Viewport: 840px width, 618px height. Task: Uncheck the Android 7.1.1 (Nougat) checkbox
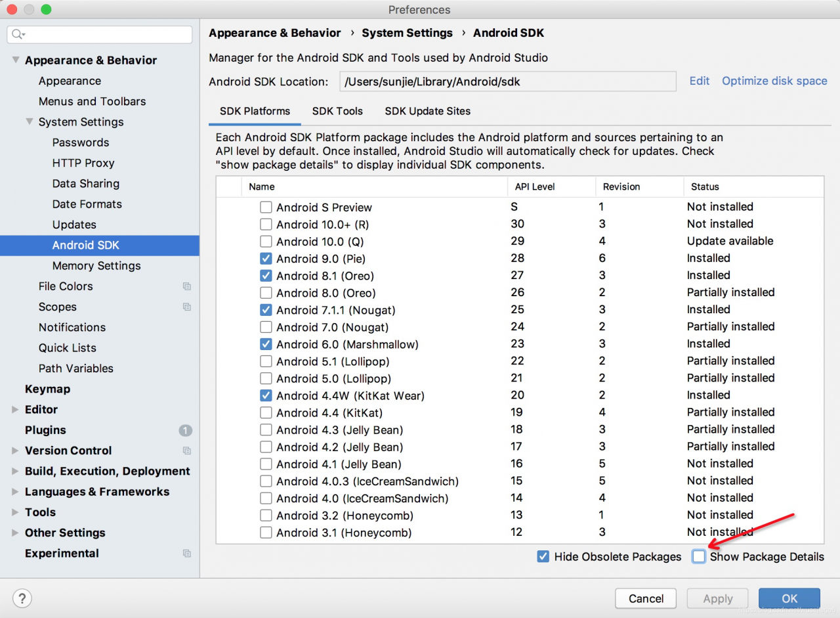pyautogui.click(x=266, y=309)
